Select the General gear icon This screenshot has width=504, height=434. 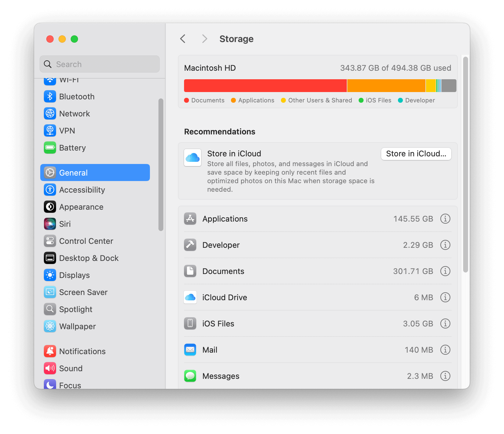click(50, 173)
